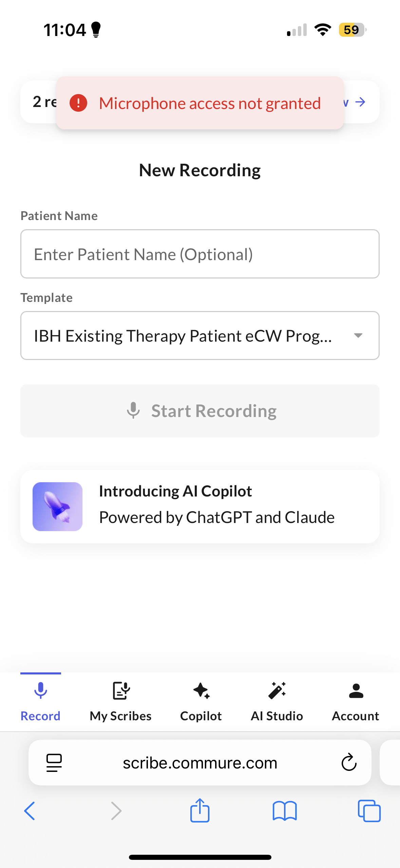Expand the Template dropdown arrow

click(x=358, y=336)
